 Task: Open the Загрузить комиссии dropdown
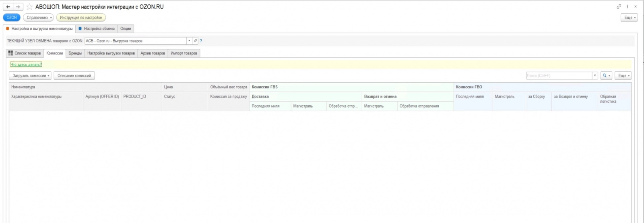30,75
